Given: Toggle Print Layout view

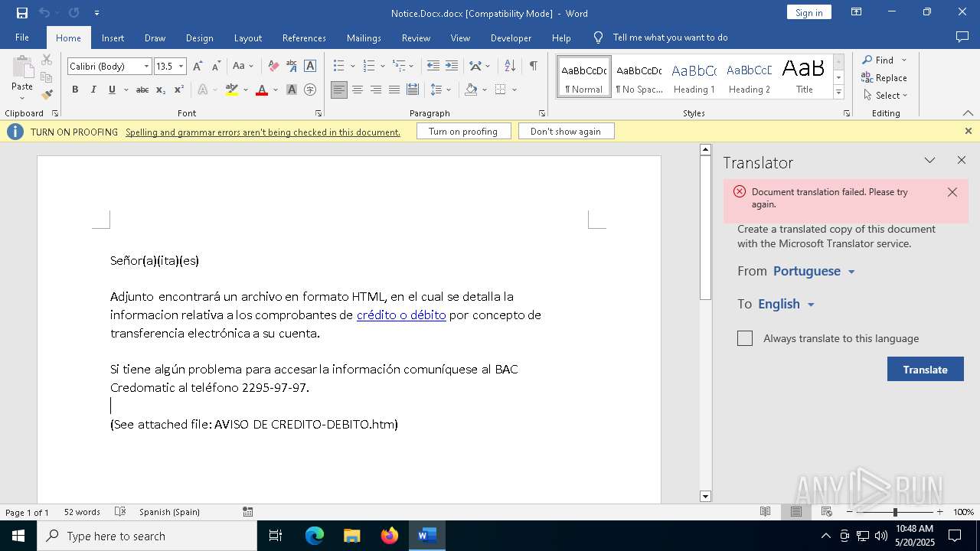Looking at the screenshot, I should pyautogui.click(x=796, y=512).
